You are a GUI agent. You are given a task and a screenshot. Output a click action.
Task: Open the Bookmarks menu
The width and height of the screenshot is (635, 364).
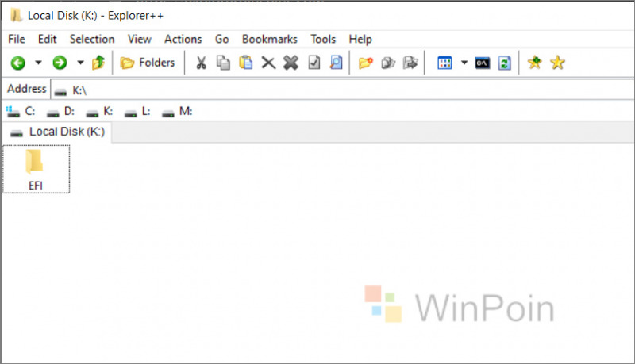269,39
